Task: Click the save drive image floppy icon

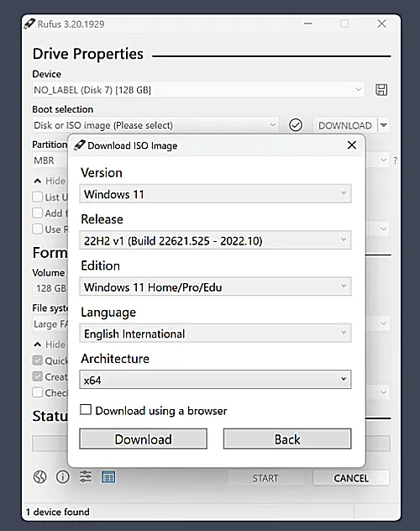Action: pyautogui.click(x=381, y=90)
